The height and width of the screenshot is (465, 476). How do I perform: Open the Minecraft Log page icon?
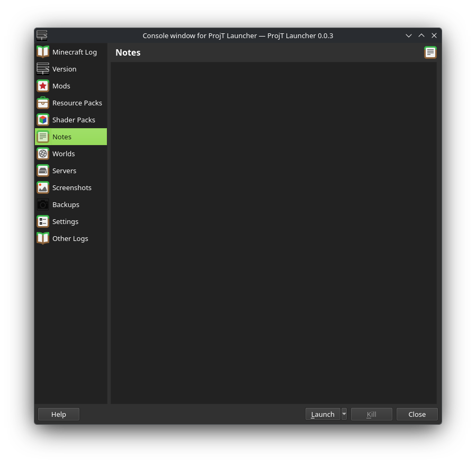coord(42,51)
